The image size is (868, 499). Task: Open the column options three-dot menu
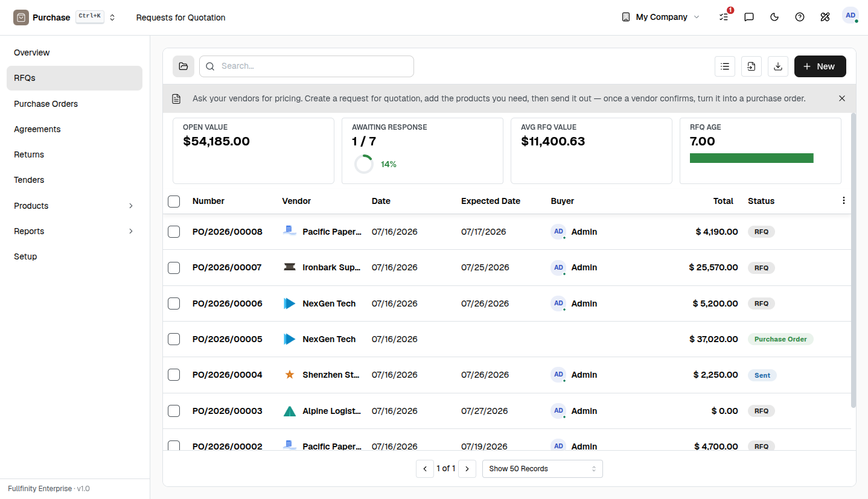[x=844, y=200]
